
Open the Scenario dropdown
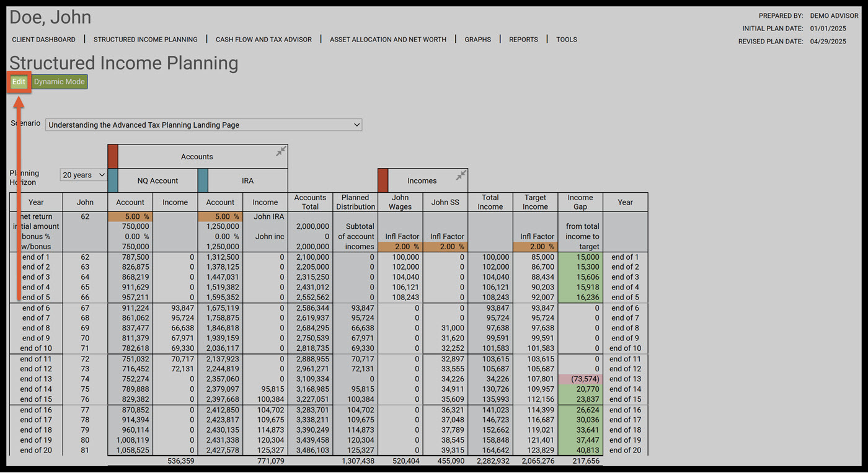(x=203, y=125)
